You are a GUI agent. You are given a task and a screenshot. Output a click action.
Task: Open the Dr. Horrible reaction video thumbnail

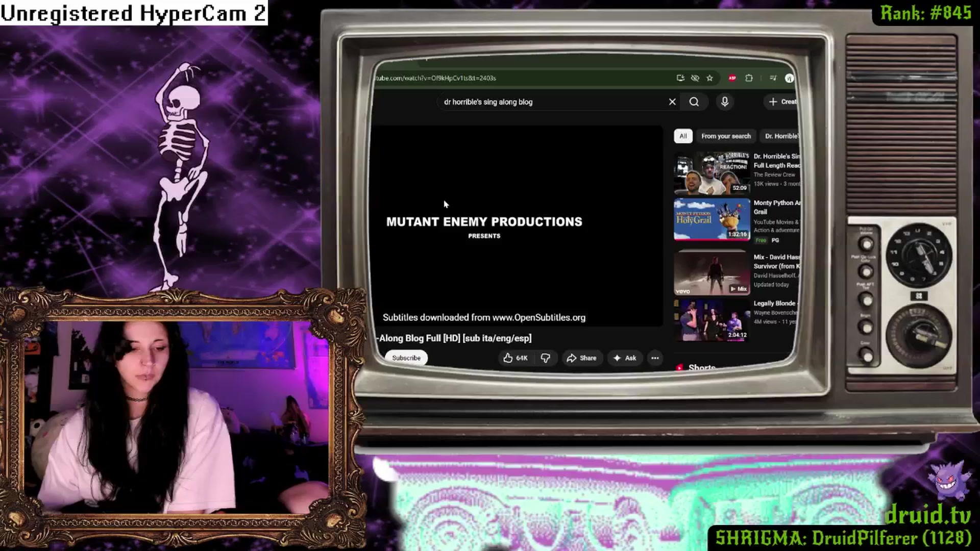coord(712,173)
